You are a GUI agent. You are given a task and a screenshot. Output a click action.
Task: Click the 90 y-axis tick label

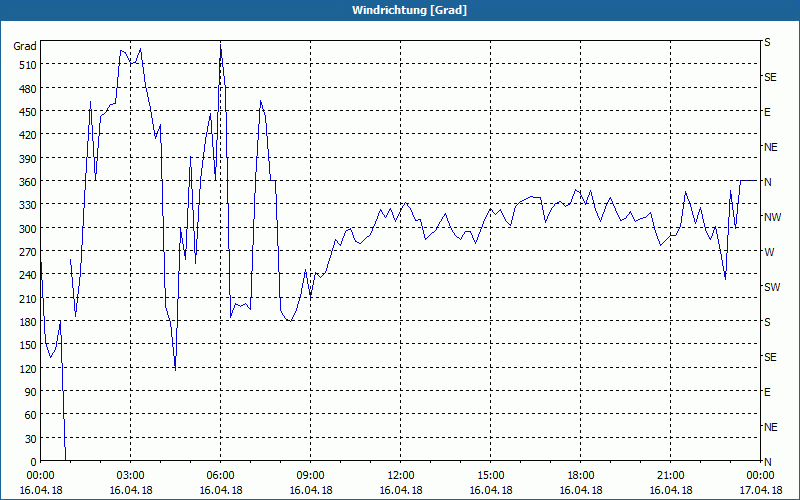[31, 392]
